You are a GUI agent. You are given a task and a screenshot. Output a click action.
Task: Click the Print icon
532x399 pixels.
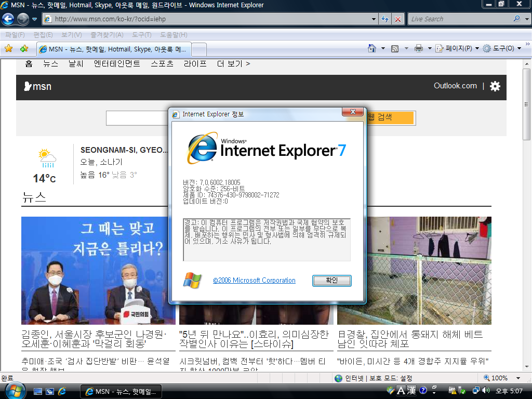[419, 48]
